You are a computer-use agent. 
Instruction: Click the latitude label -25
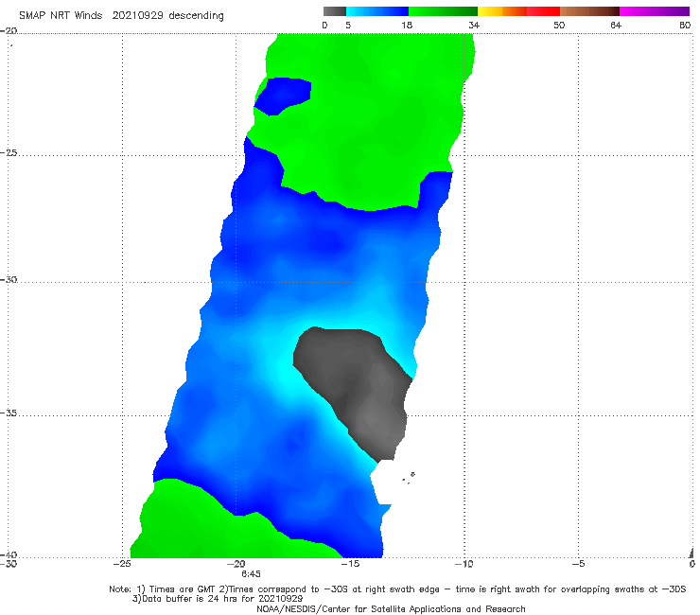click(9, 152)
